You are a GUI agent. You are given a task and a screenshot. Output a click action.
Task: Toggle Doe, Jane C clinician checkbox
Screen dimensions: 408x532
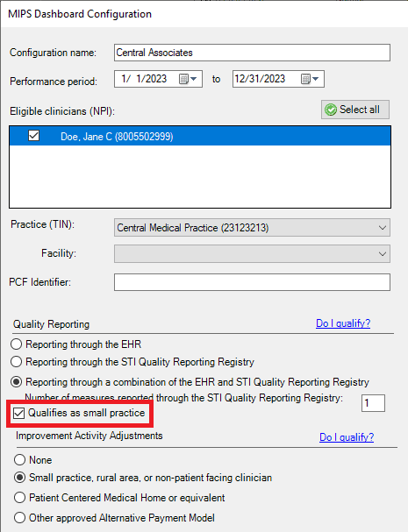[33, 136]
